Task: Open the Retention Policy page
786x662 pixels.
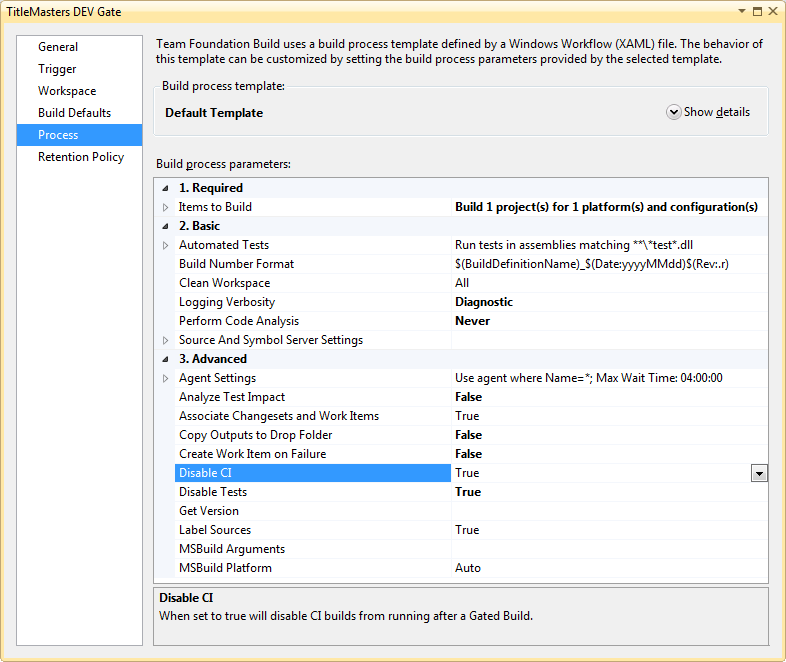Action: point(81,157)
